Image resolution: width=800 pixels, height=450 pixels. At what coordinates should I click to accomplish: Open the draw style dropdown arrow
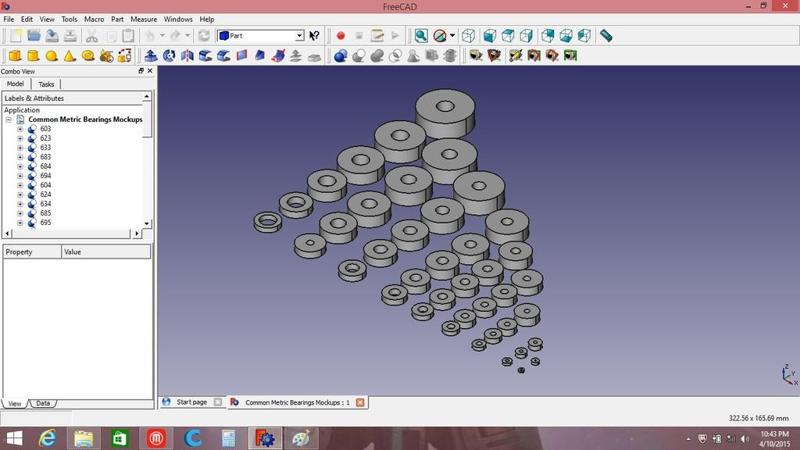click(452, 36)
